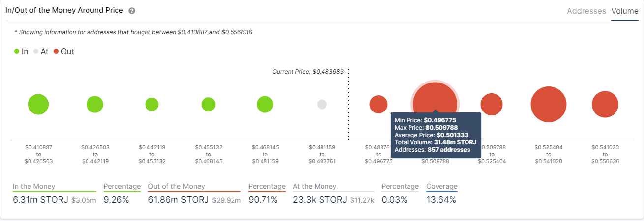Click the Out of the Money label
The height and width of the screenshot is (221, 644).
pyautogui.click(x=176, y=186)
